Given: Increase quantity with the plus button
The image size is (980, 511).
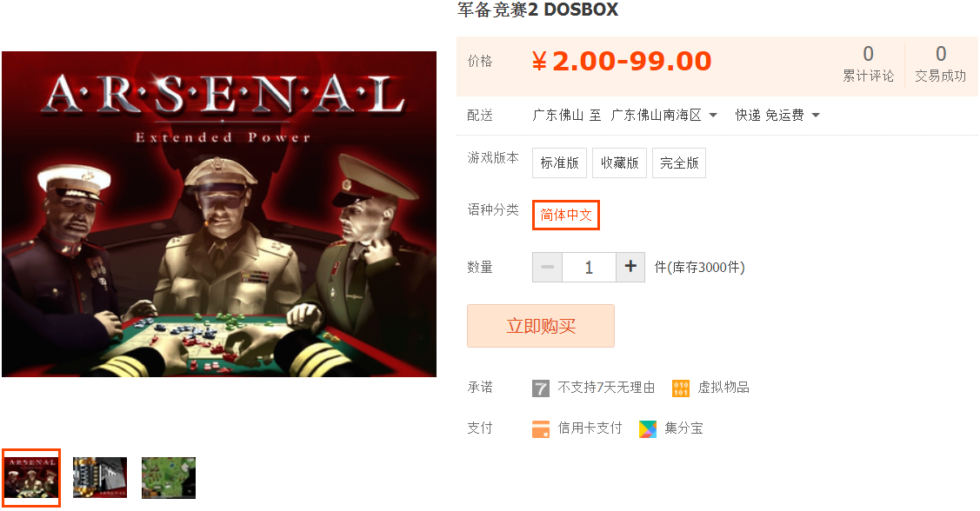Looking at the screenshot, I should click(630, 267).
